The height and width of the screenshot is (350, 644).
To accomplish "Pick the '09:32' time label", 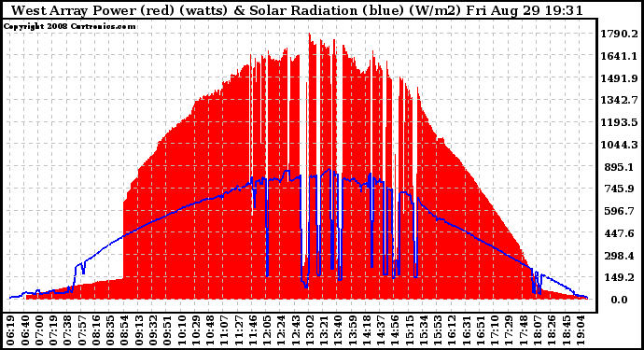I will (153, 330).
